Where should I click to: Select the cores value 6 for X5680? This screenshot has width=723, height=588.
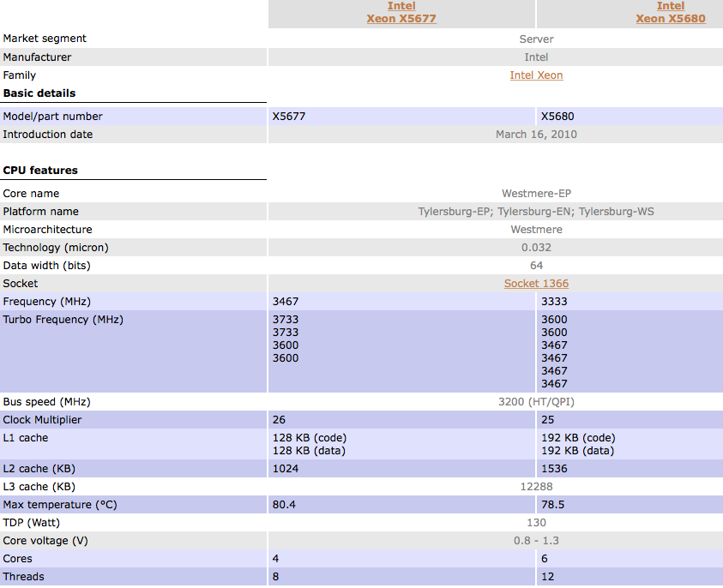click(545, 559)
